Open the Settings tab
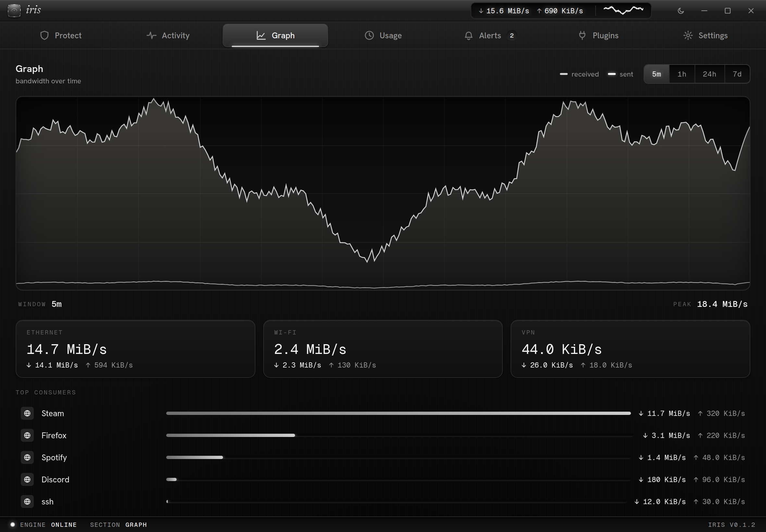This screenshot has width=766, height=532. point(705,35)
